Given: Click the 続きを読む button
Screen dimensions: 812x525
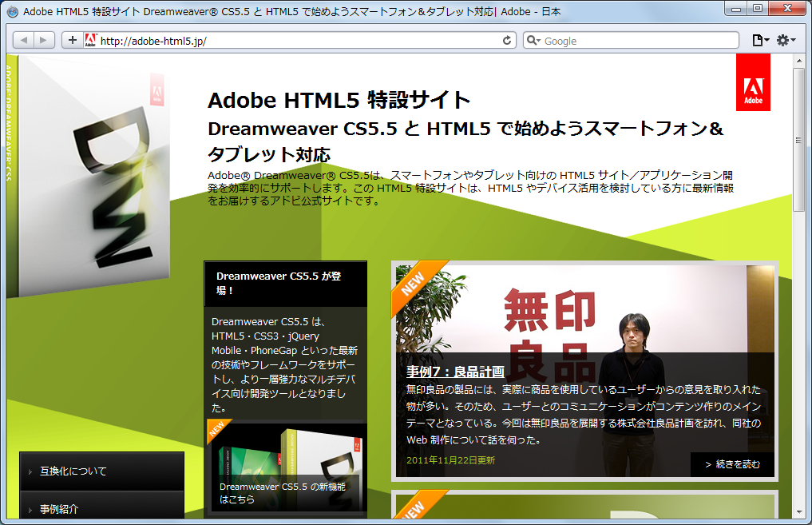Looking at the screenshot, I should [x=732, y=464].
